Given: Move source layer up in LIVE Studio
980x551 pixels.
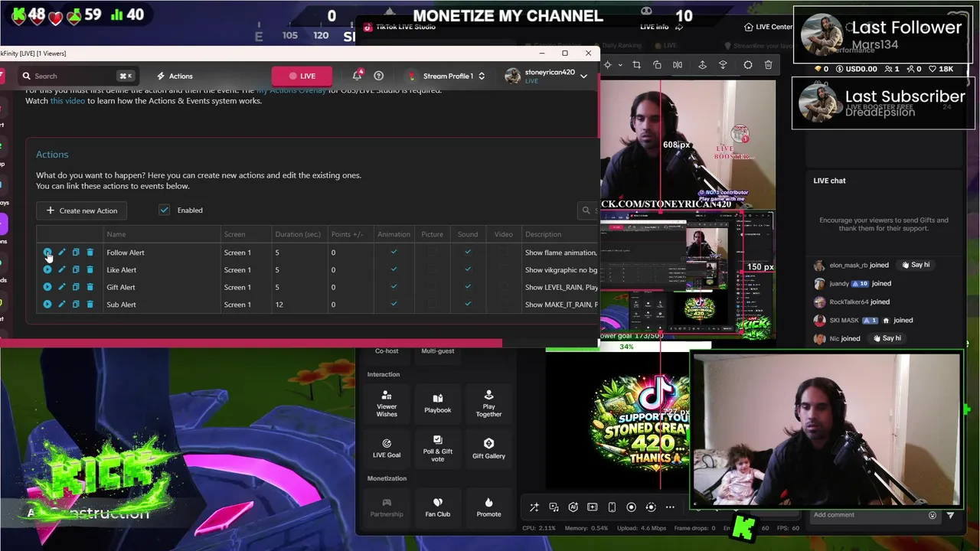Looking at the screenshot, I should 702,65.
